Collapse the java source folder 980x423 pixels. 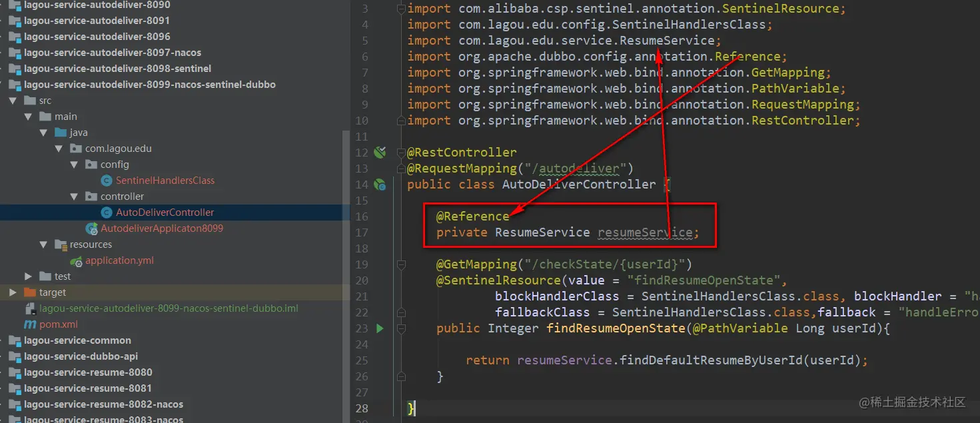43,133
